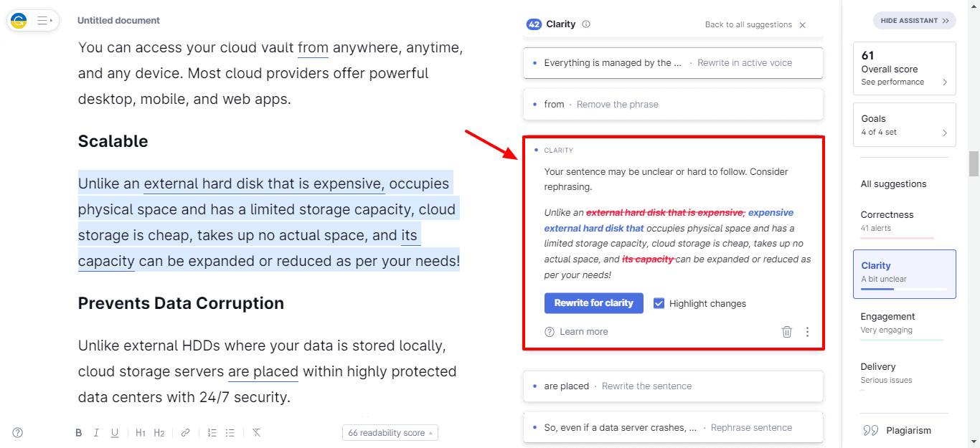Expand the Goals card

pyautogui.click(x=904, y=125)
